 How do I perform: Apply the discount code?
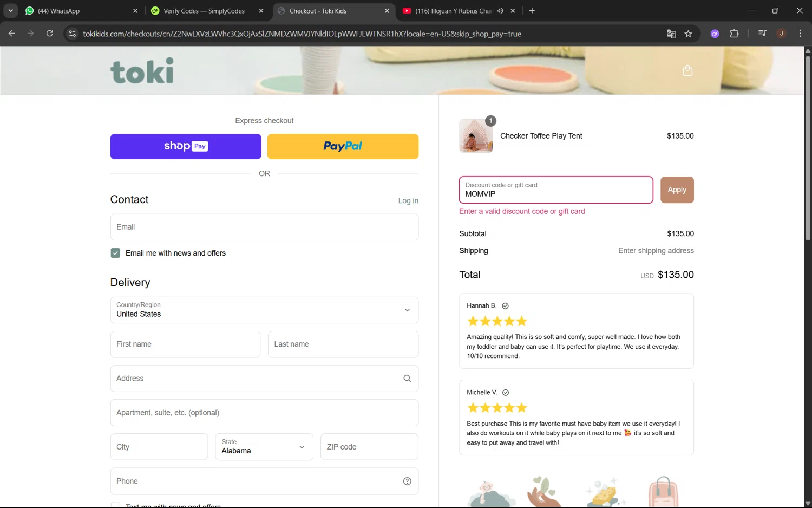pos(677,190)
